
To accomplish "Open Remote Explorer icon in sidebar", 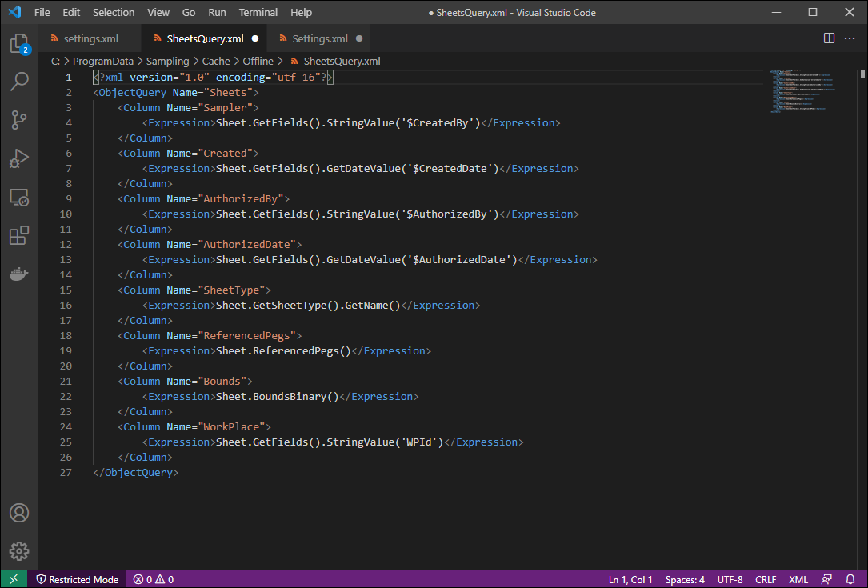I will pos(19,197).
